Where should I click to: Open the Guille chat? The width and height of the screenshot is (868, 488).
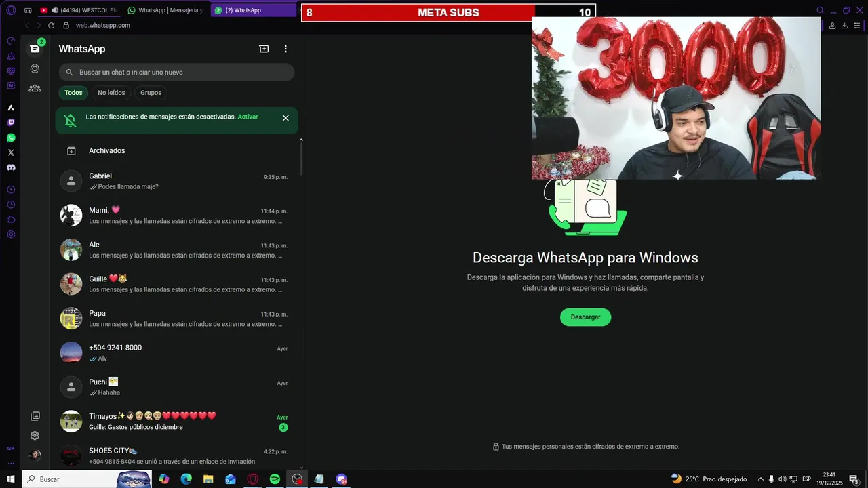pyautogui.click(x=176, y=284)
